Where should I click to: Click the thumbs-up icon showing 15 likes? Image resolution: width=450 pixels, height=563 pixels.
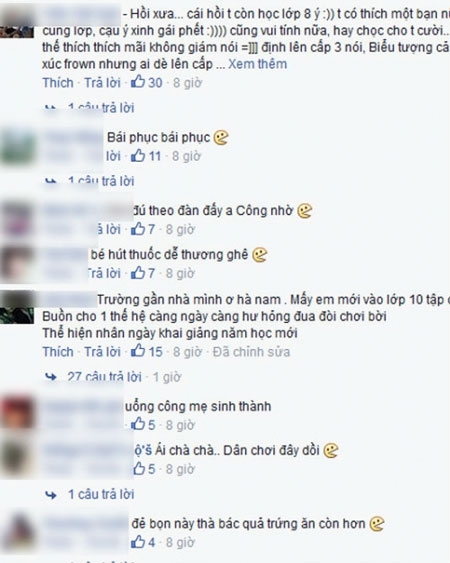[x=138, y=351]
